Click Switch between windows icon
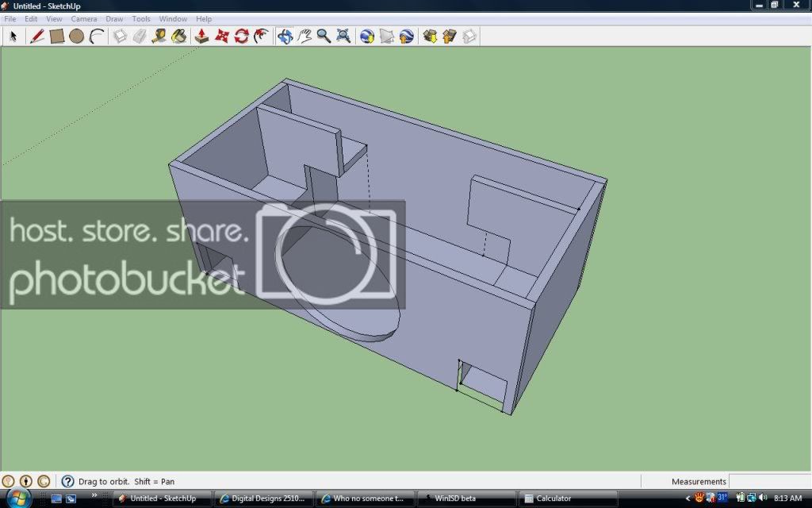 tap(71, 498)
